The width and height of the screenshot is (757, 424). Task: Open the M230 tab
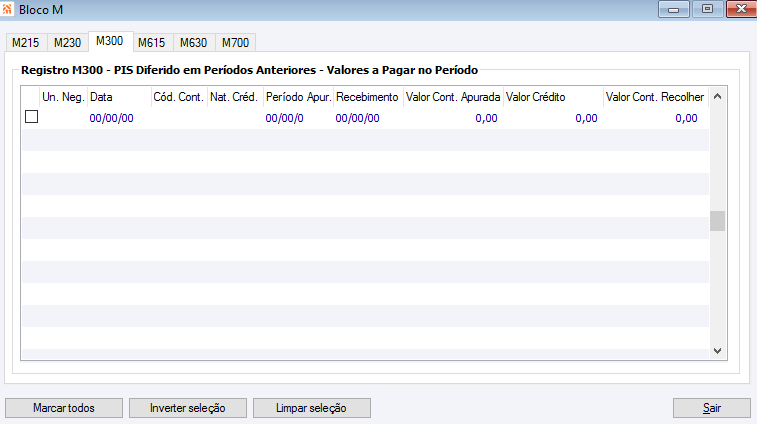tap(68, 42)
